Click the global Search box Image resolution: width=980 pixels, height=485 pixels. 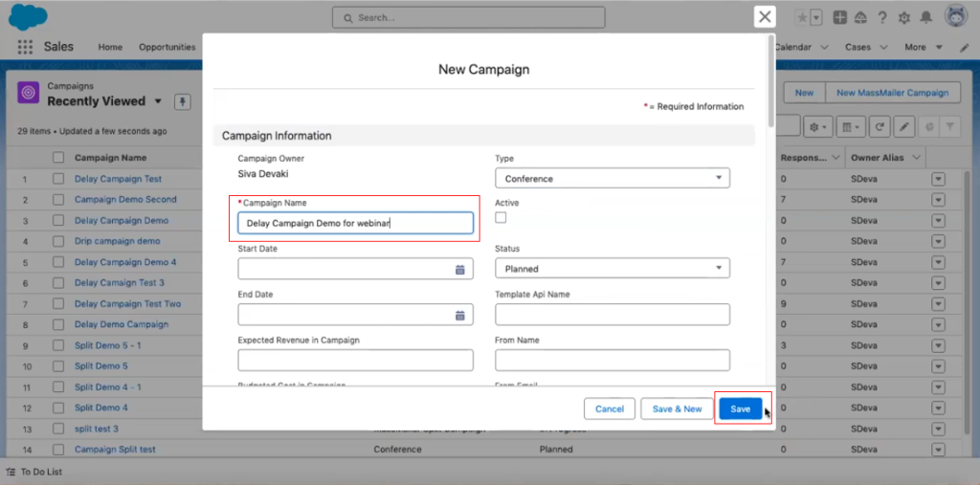468,17
